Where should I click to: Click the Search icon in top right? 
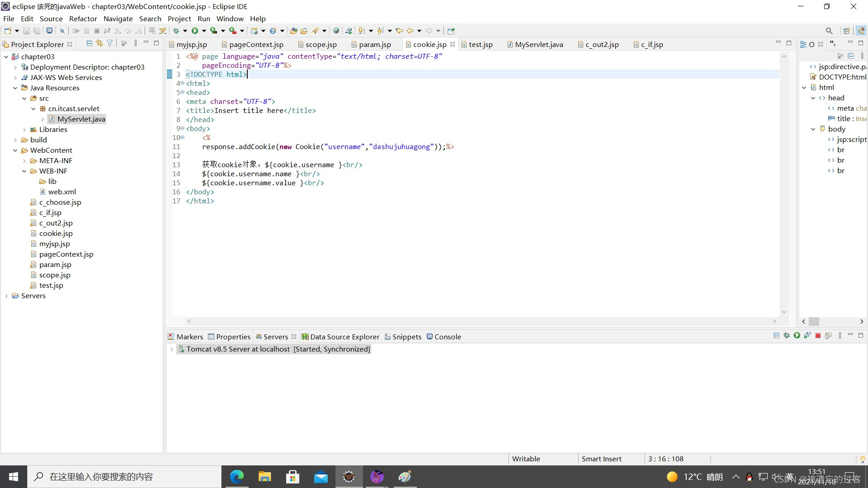(829, 30)
